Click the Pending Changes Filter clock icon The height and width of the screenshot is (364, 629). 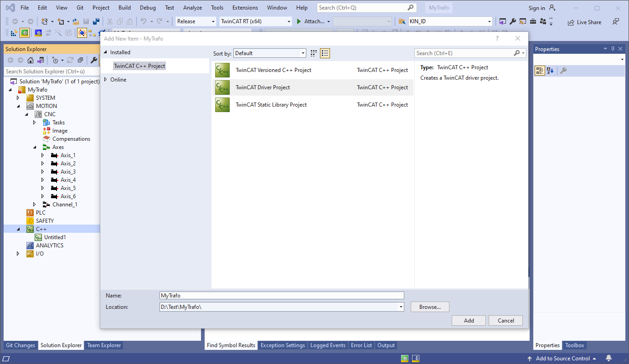tap(55, 60)
